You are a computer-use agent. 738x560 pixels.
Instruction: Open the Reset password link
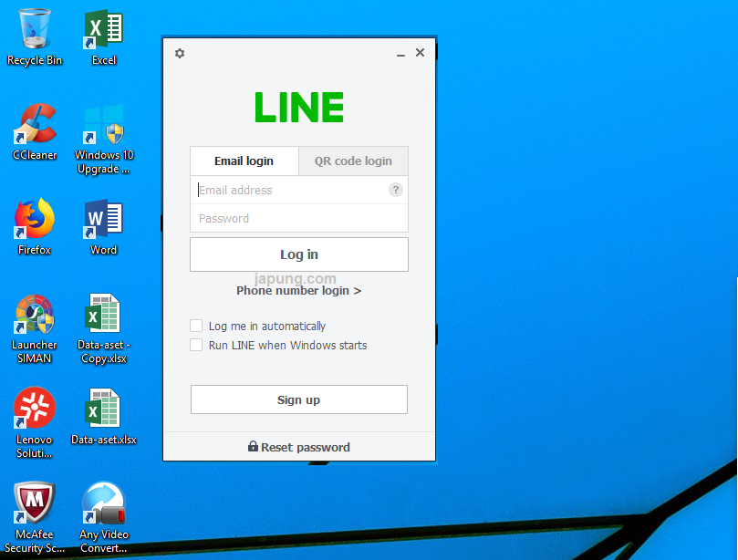(x=299, y=447)
